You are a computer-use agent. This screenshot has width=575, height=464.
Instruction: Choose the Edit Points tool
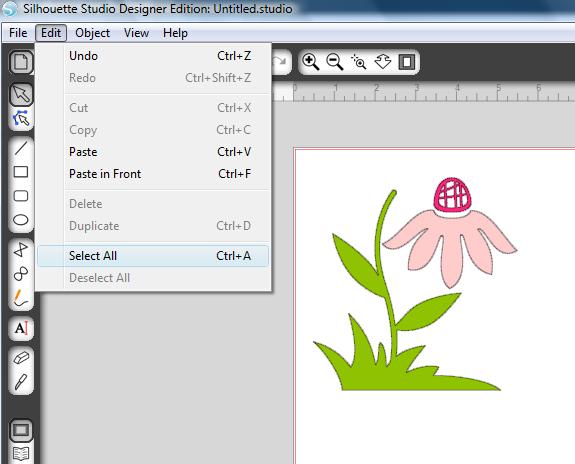[x=21, y=118]
